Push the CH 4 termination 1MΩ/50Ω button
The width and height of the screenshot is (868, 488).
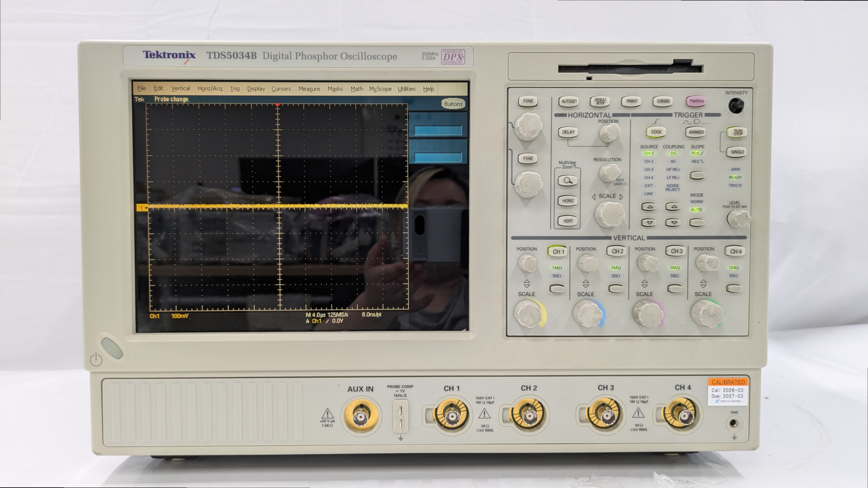point(734,288)
